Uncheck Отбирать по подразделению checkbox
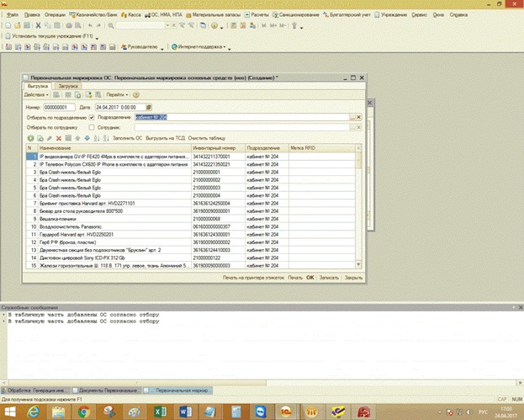This screenshot has width=524, height=420. point(92,117)
